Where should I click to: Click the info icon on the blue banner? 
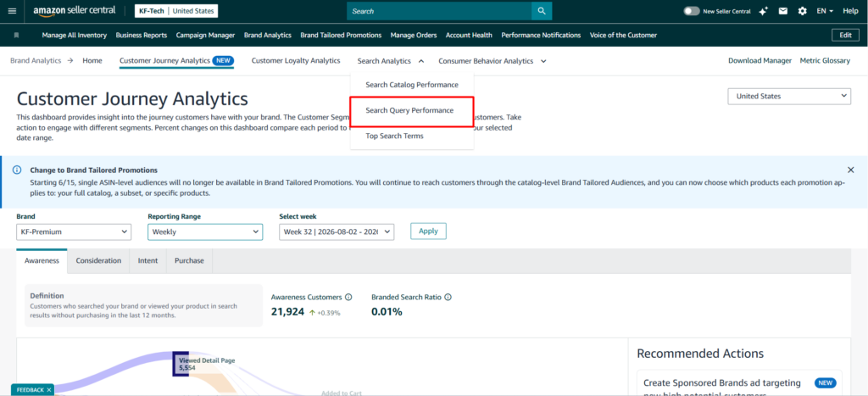coord(17,170)
